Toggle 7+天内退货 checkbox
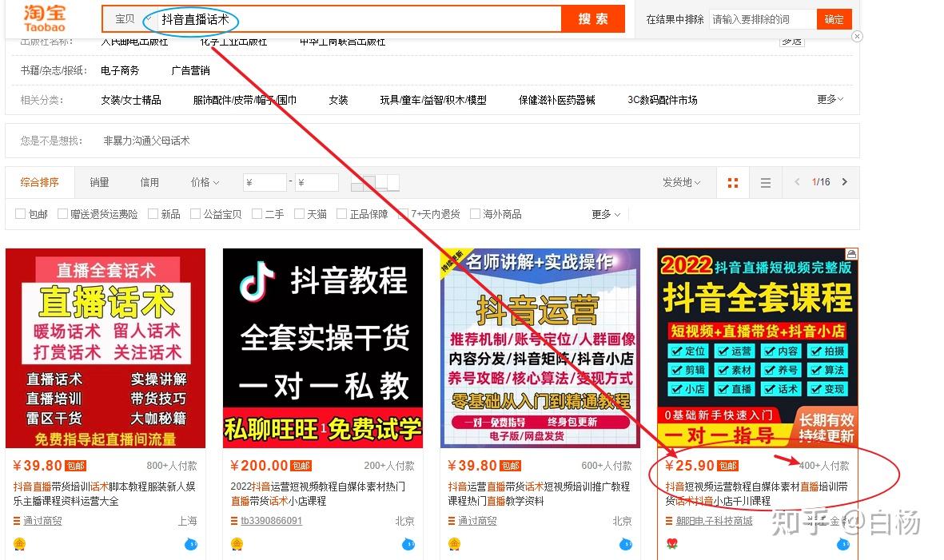This screenshot has height=560, width=944. (404, 213)
